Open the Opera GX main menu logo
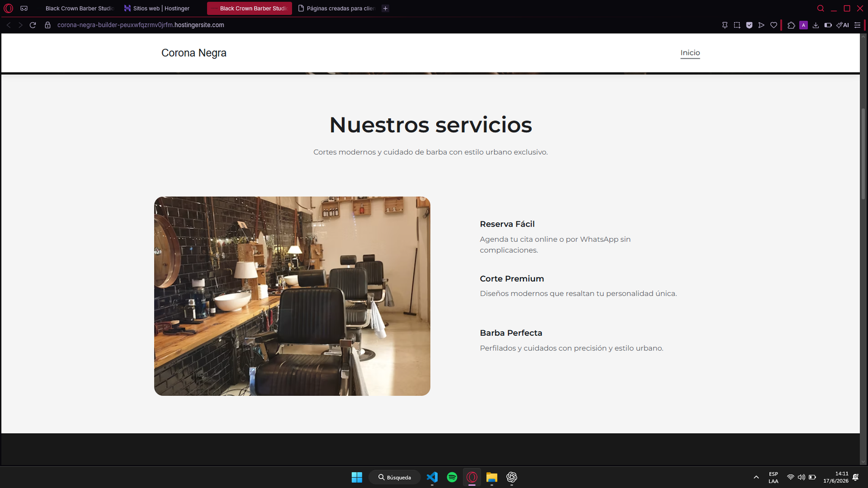Image resolution: width=868 pixels, height=488 pixels. 8,8
